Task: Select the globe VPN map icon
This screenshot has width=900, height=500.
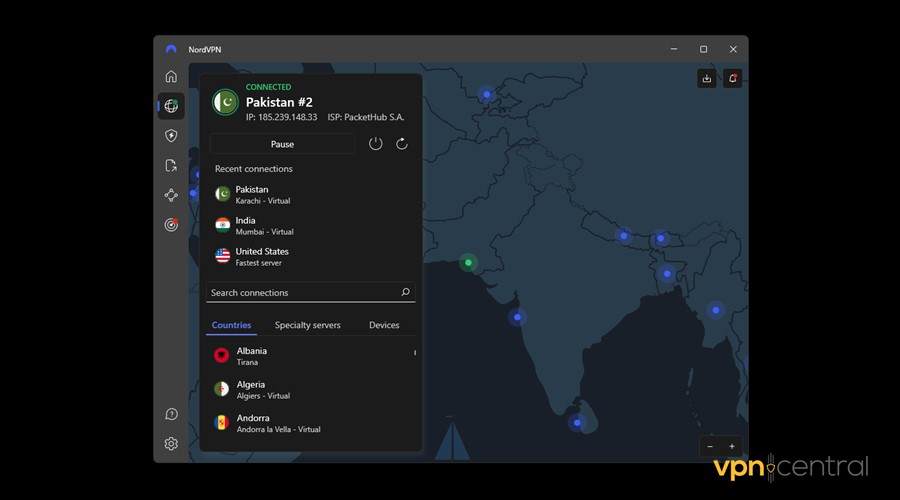Action: pos(171,106)
